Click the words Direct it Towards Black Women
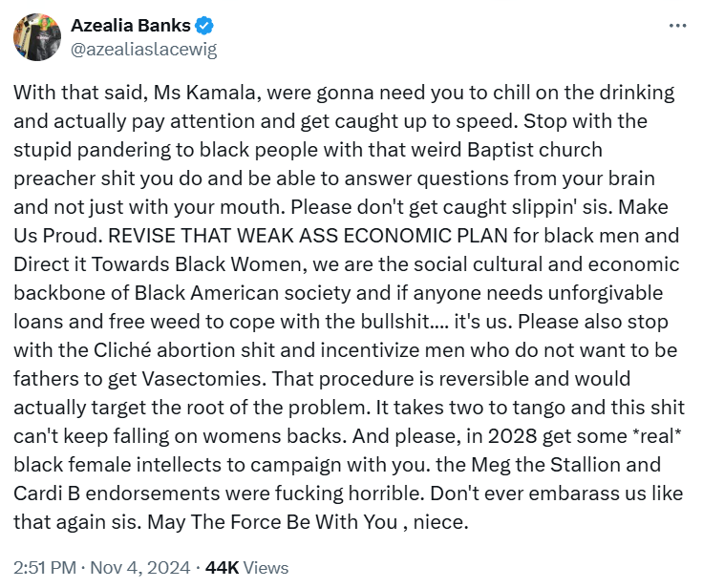The height and width of the screenshot is (588, 703). pyautogui.click(x=160, y=264)
